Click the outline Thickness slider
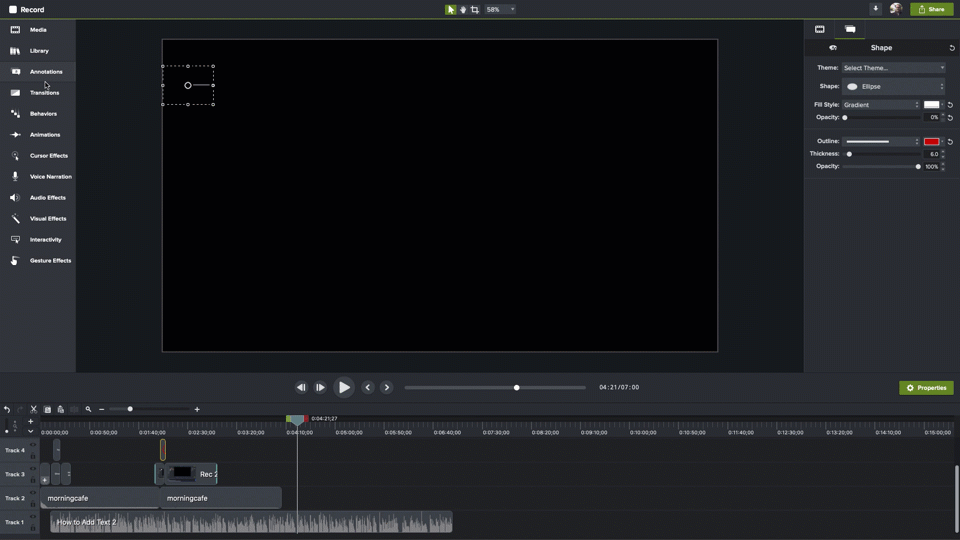 (881, 154)
